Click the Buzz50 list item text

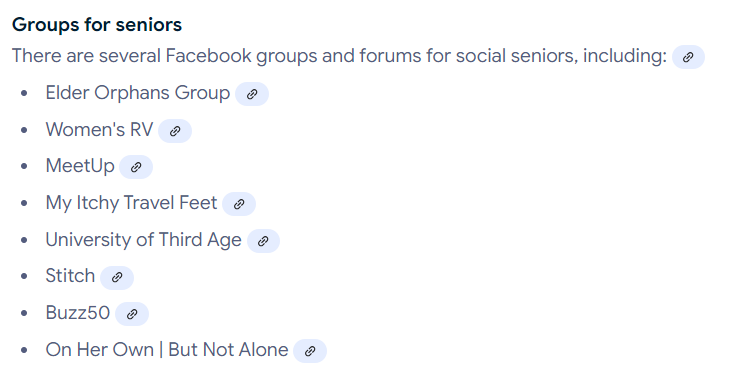click(78, 313)
